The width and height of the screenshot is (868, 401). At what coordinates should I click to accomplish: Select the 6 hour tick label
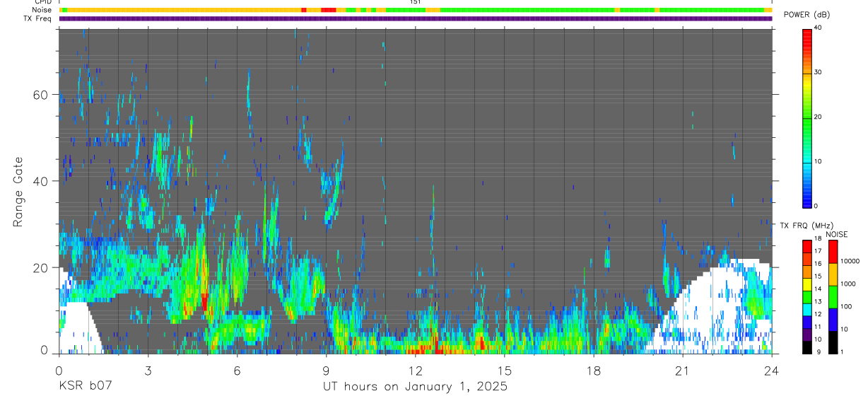pos(237,371)
